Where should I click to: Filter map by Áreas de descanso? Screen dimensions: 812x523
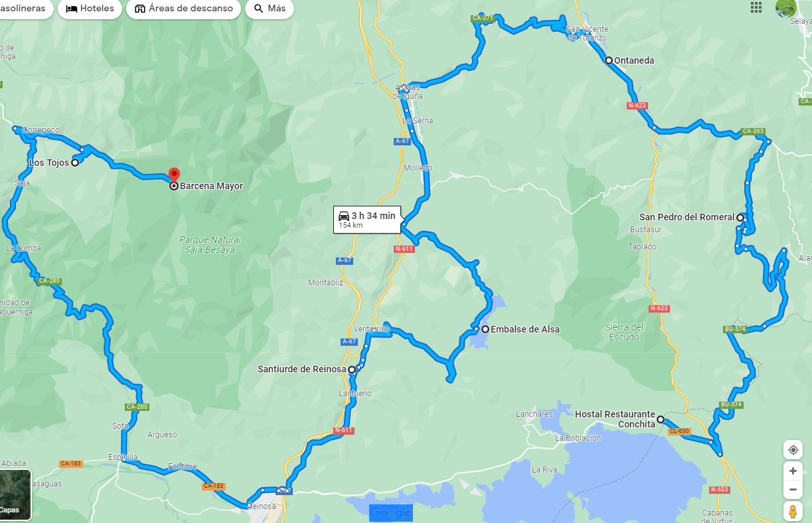pyautogui.click(x=184, y=9)
